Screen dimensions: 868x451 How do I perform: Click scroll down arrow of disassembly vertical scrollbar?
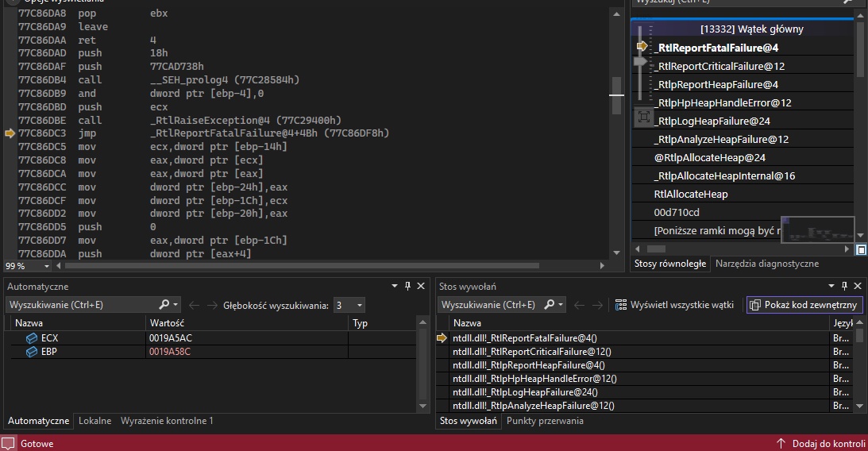617,252
